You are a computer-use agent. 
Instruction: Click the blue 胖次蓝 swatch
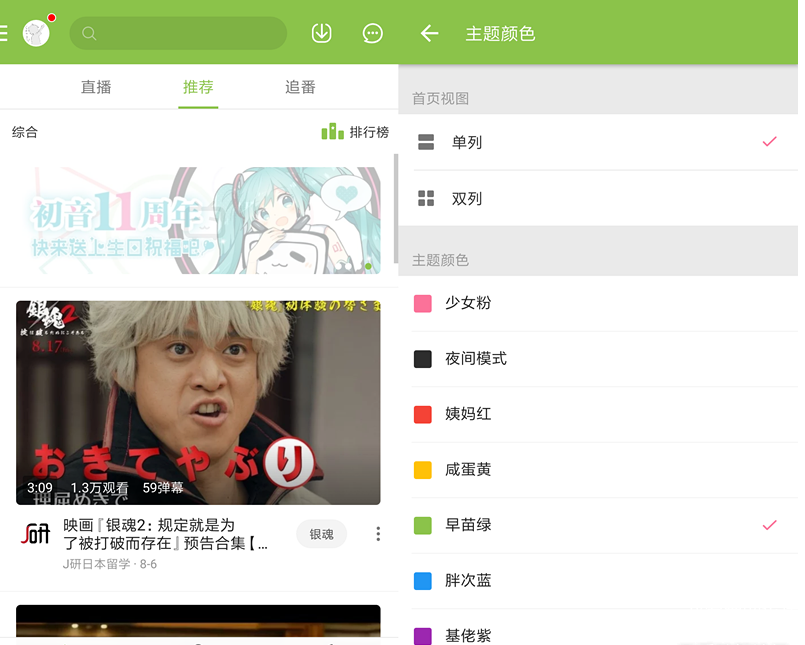coord(423,581)
